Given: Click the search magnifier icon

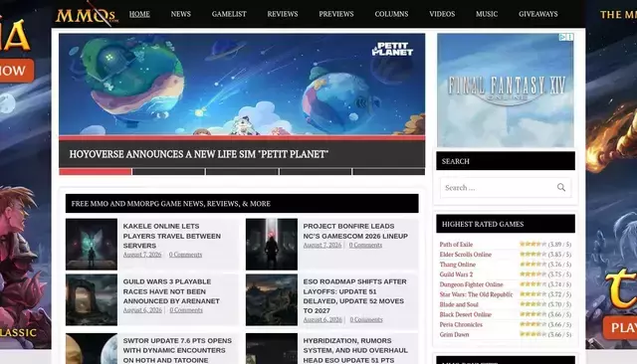Looking at the screenshot, I should tap(561, 188).
